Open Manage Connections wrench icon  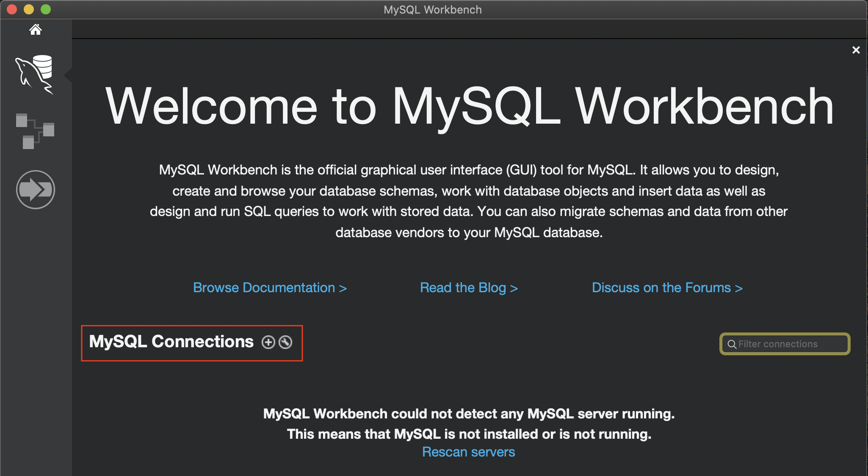point(285,342)
